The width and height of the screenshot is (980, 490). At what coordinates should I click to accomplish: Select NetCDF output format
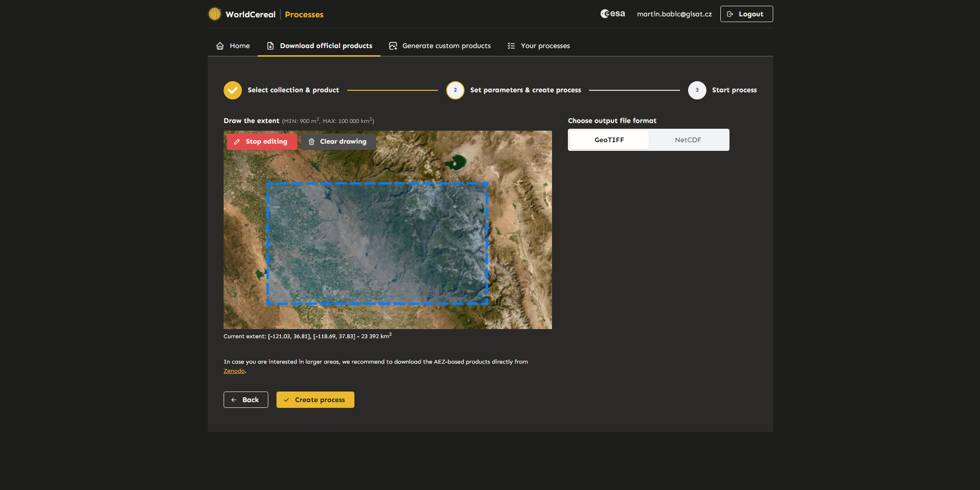688,140
